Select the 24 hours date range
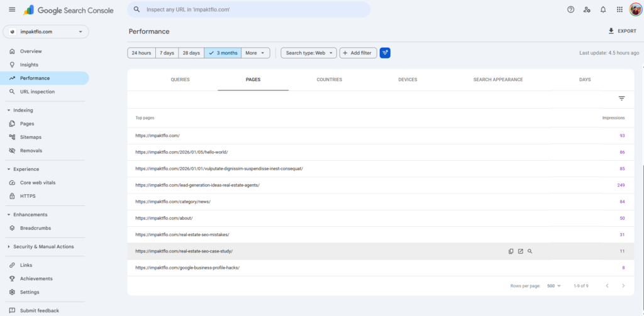Viewport: 644px width, 316px height. coord(142,53)
